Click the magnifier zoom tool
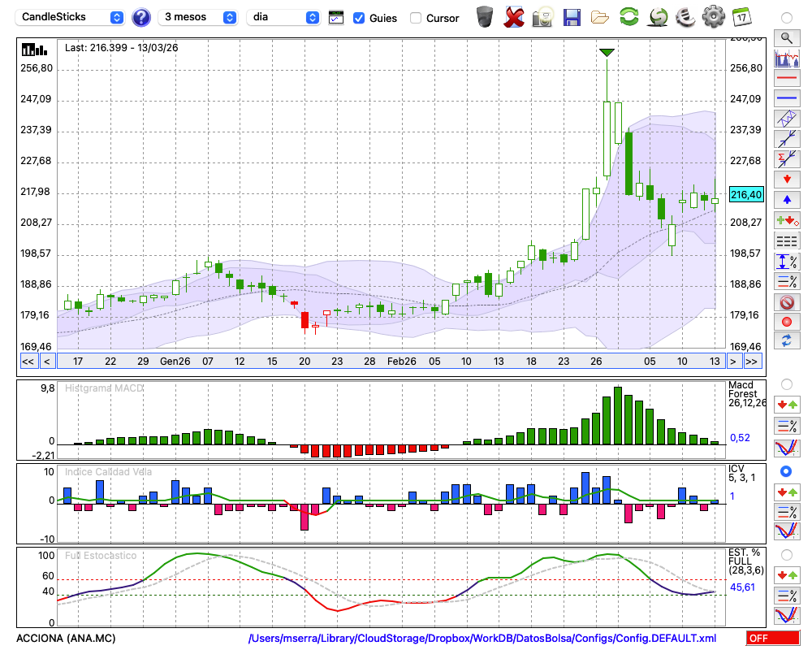This screenshot has height=650, width=812. [786, 37]
